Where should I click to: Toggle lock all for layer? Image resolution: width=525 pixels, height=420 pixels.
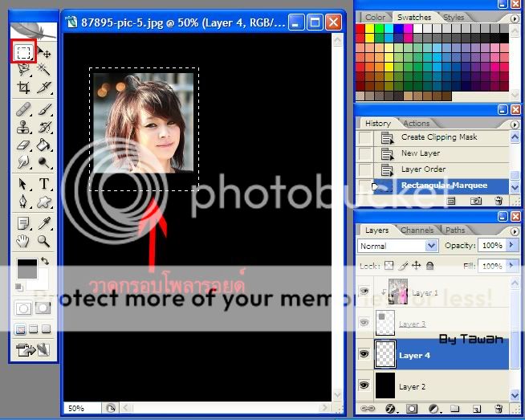pos(430,266)
